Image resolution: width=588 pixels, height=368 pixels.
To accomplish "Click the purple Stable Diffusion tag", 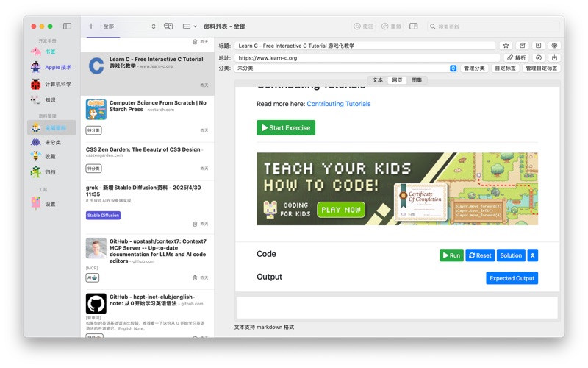I will click(x=103, y=215).
